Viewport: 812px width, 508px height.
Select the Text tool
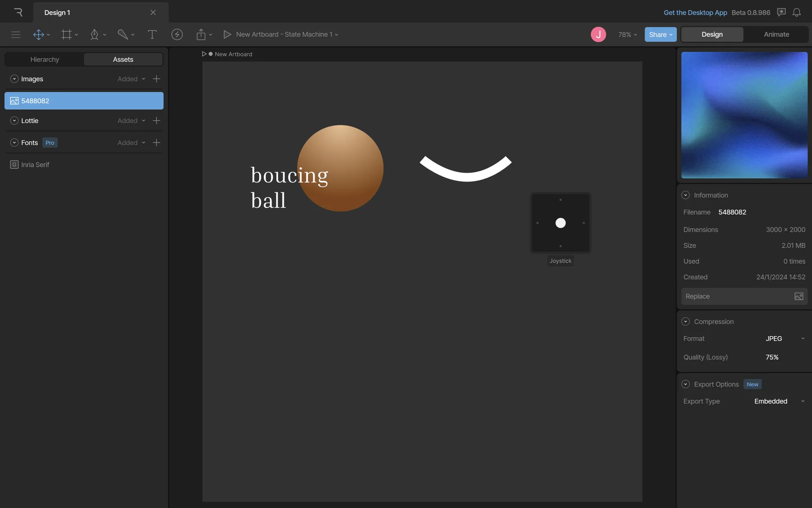152,34
